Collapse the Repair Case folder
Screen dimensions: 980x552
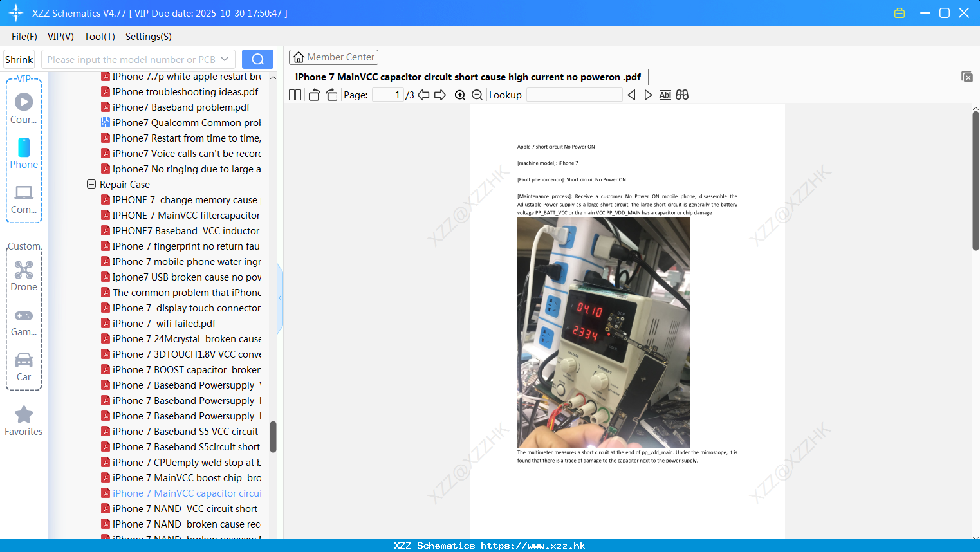tap(91, 184)
